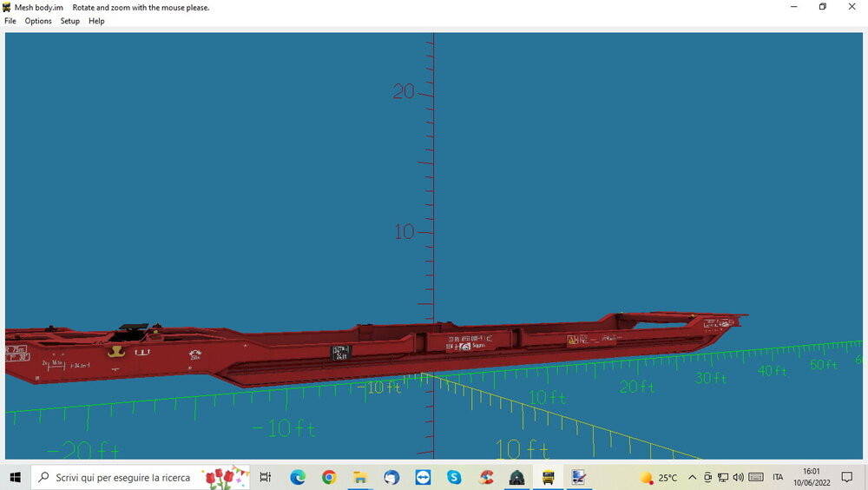Open Skype from the taskbar
868x490 pixels.
[454, 477]
